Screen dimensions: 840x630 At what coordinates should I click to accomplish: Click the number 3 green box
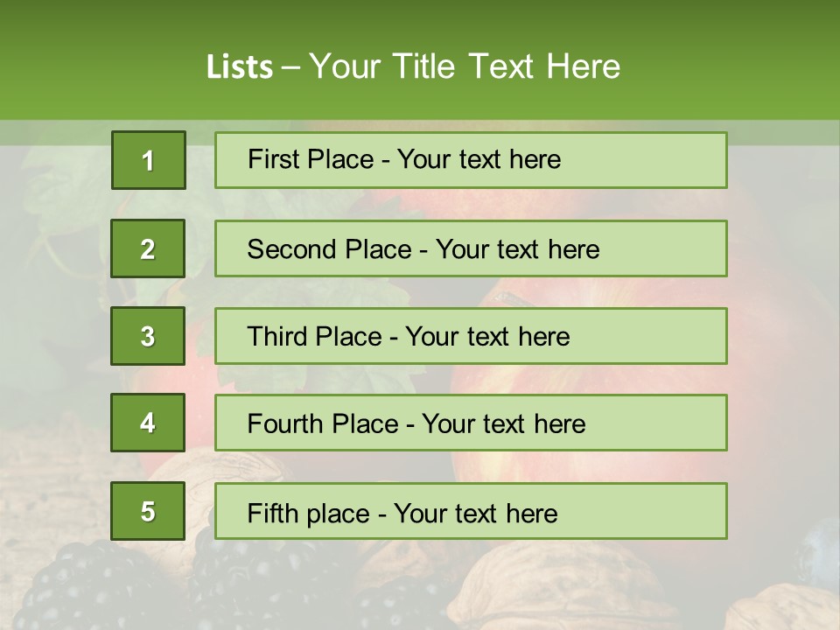pos(148,336)
